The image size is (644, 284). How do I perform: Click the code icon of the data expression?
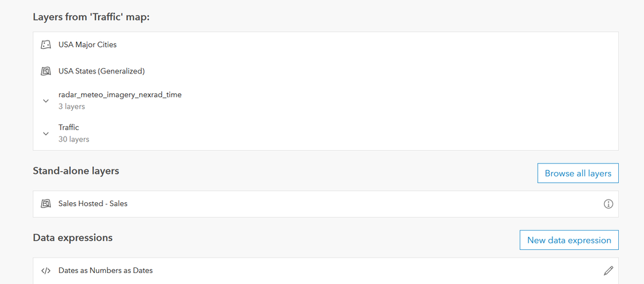pos(46,270)
